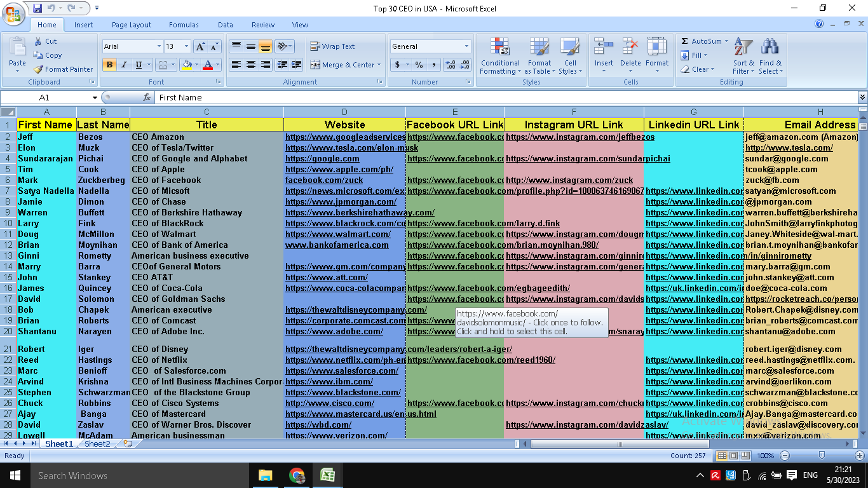Open the Review ribbon tab

[x=263, y=25]
